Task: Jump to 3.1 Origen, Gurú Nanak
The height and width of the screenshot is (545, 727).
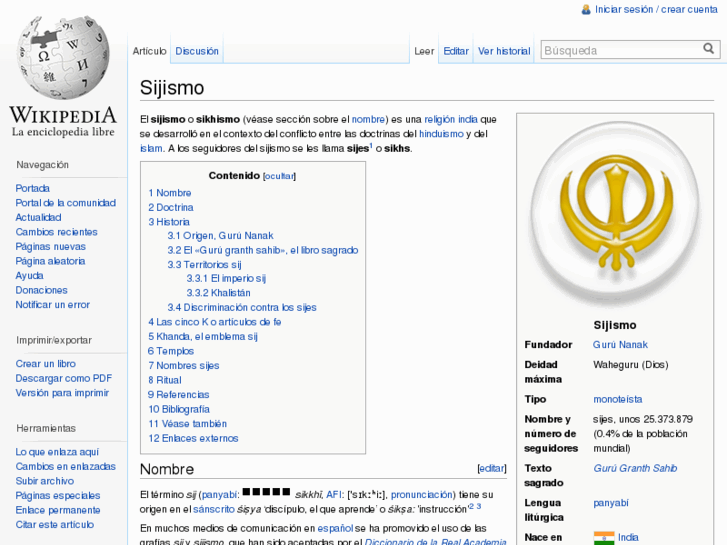Action: coord(220,236)
